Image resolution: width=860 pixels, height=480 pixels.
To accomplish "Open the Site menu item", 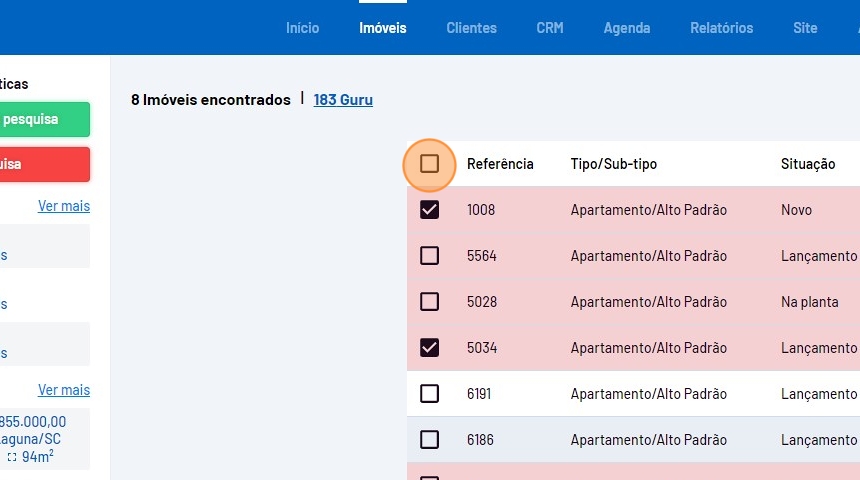I will (805, 28).
